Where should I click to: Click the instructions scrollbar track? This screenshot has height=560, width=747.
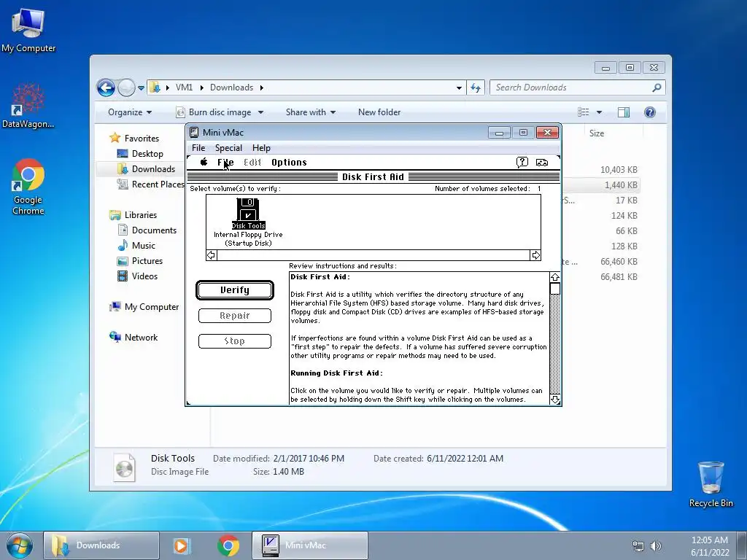555,345
